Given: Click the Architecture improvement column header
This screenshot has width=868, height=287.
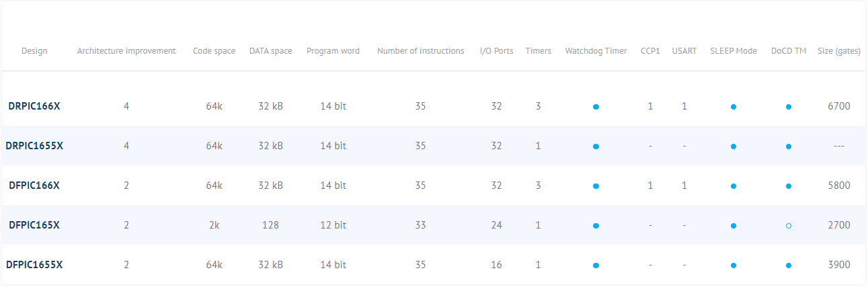Looking at the screenshot, I should click(x=126, y=51).
